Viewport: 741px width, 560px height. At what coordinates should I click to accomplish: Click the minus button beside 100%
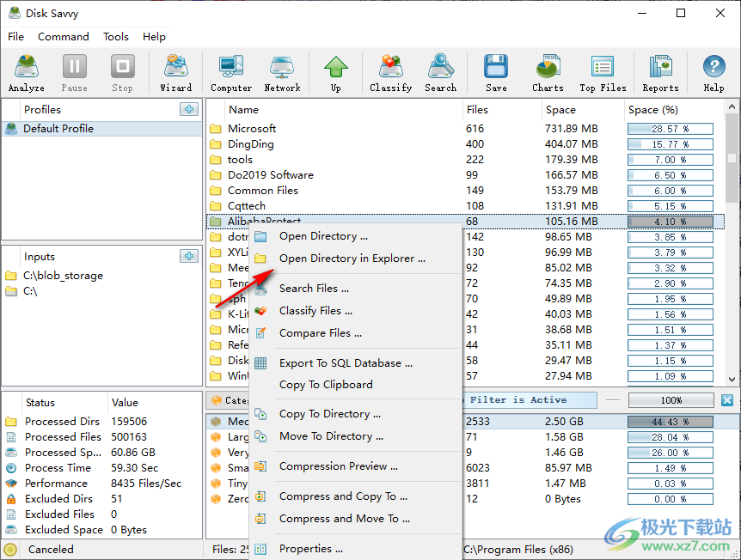613,400
